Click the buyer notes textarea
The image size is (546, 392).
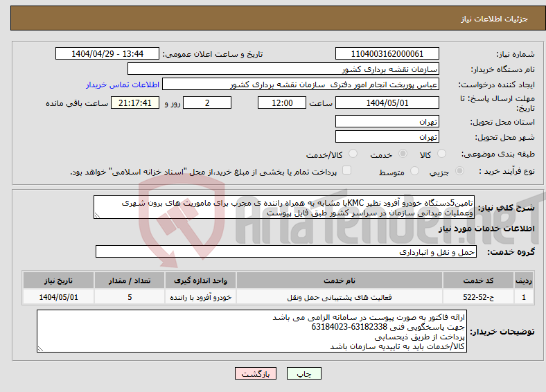click(252, 332)
